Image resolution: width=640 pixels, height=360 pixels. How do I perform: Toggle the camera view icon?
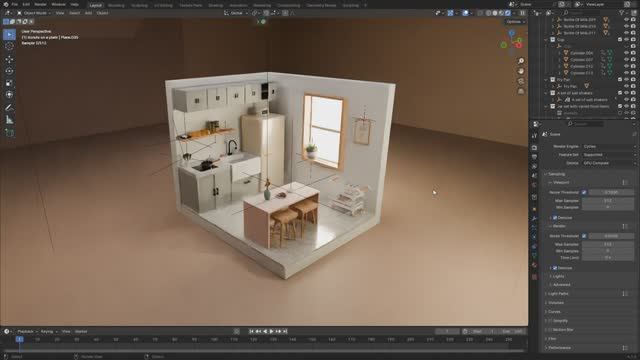click(x=521, y=81)
